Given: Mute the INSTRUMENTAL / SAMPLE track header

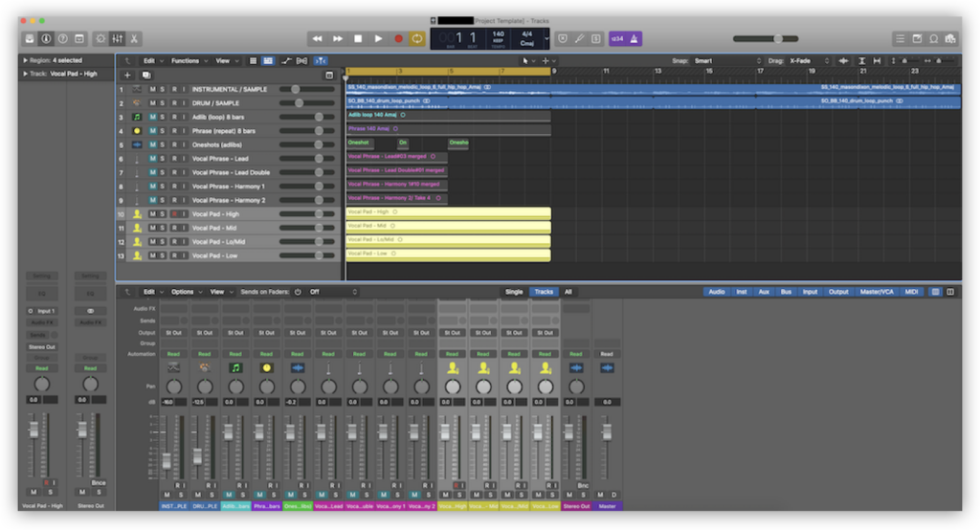Looking at the screenshot, I should pyautogui.click(x=152, y=89).
